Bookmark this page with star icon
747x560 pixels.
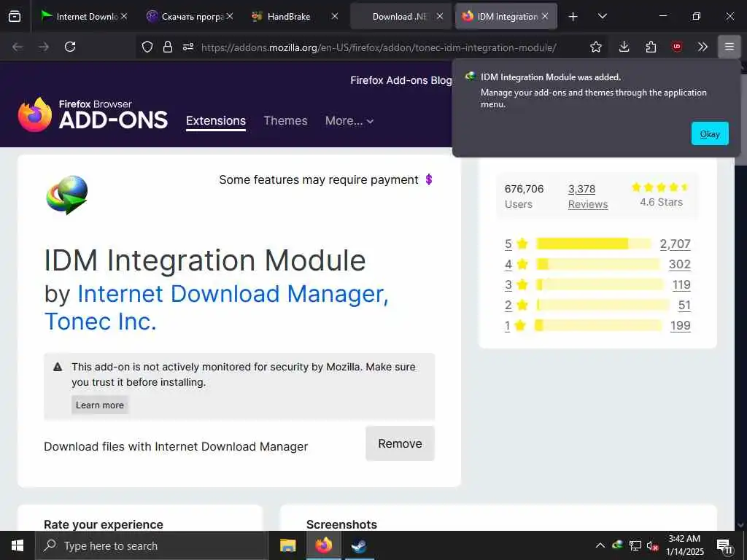click(595, 47)
